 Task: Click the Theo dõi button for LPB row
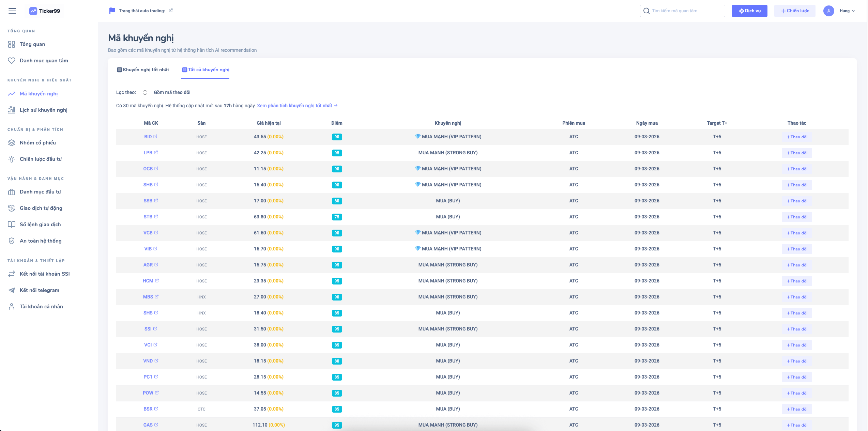(796, 153)
